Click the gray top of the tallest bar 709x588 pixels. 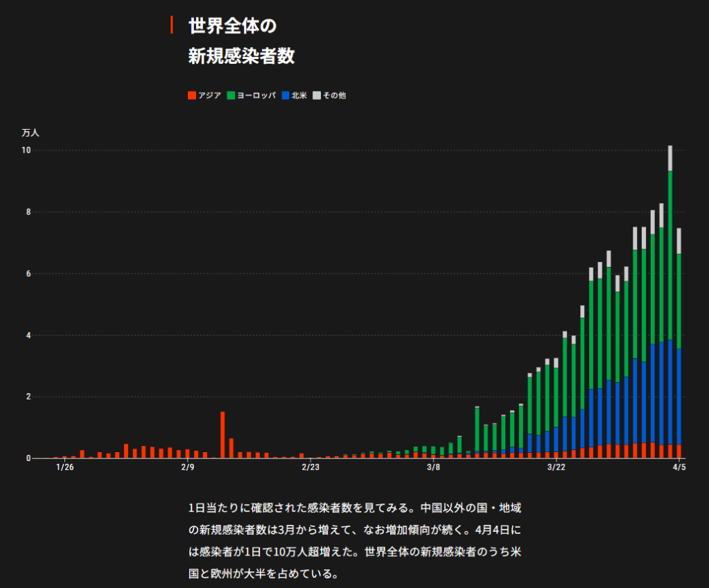pyautogui.click(x=670, y=158)
